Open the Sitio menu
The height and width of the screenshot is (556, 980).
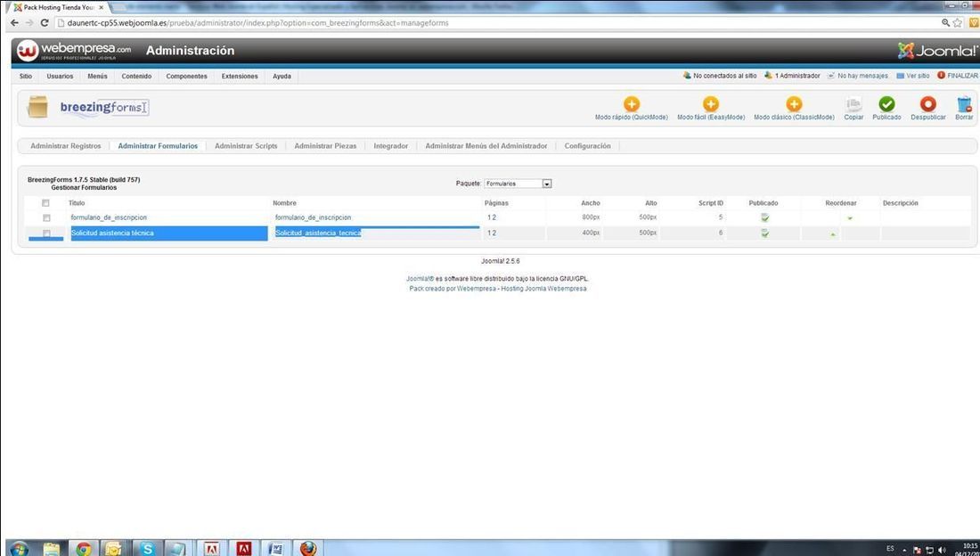pos(26,77)
